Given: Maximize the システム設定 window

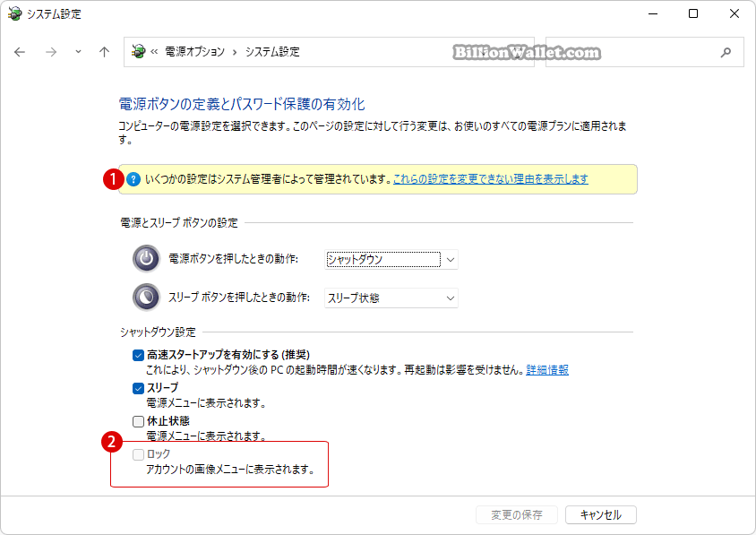Looking at the screenshot, I should [693, 13].
